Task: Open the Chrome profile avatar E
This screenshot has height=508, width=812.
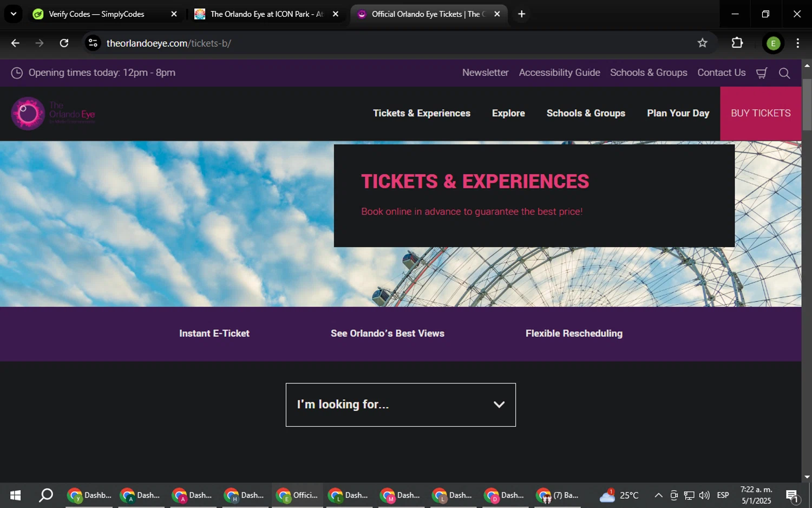Action: pos(773,43)
